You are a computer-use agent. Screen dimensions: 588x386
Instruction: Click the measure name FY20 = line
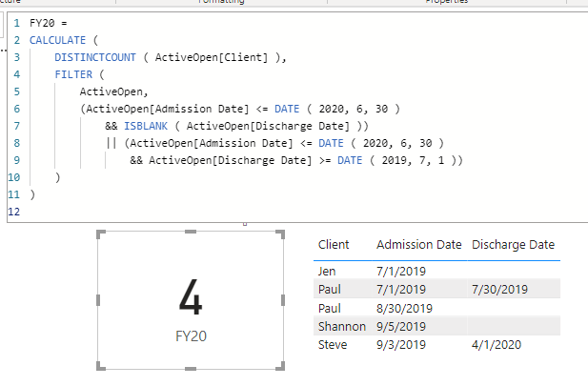tap(48, 23)
